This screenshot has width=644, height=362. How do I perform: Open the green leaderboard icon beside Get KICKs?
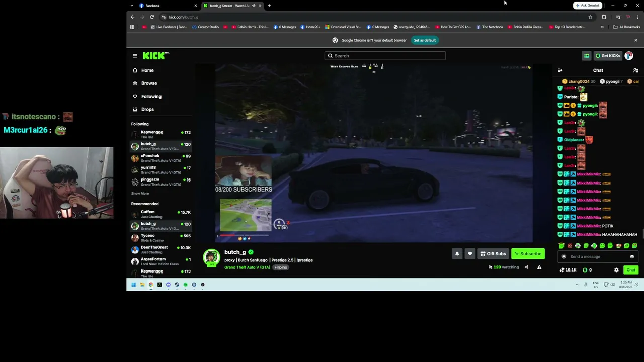tap(586, 56)
